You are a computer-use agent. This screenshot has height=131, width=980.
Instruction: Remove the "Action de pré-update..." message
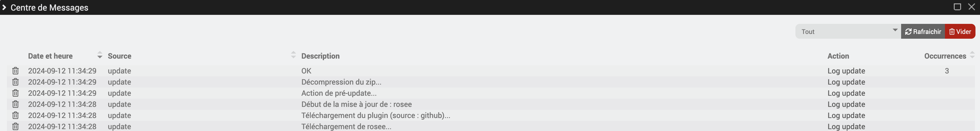(x=15, y=93)
